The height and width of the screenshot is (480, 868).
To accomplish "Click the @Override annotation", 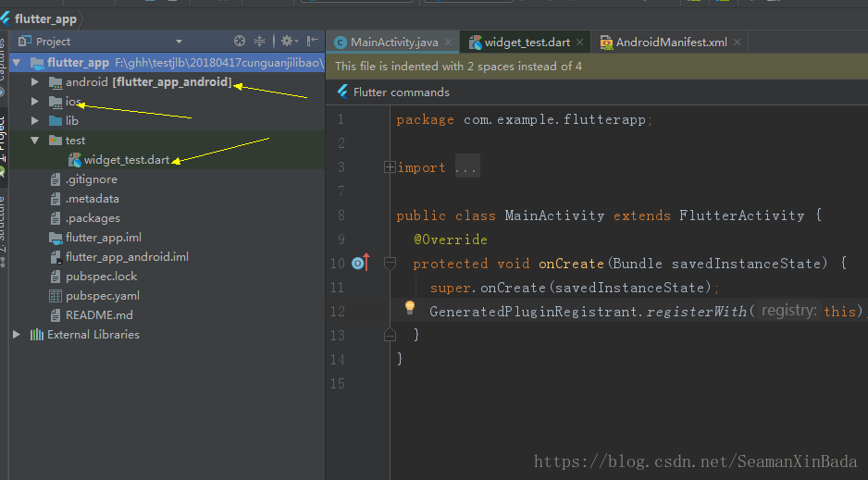I will [x=451, y=240].
